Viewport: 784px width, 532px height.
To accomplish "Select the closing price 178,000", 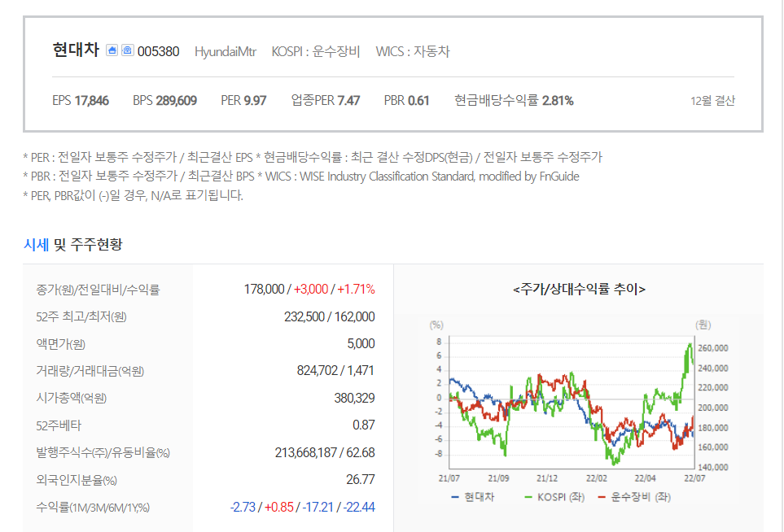I will [264, 290].
